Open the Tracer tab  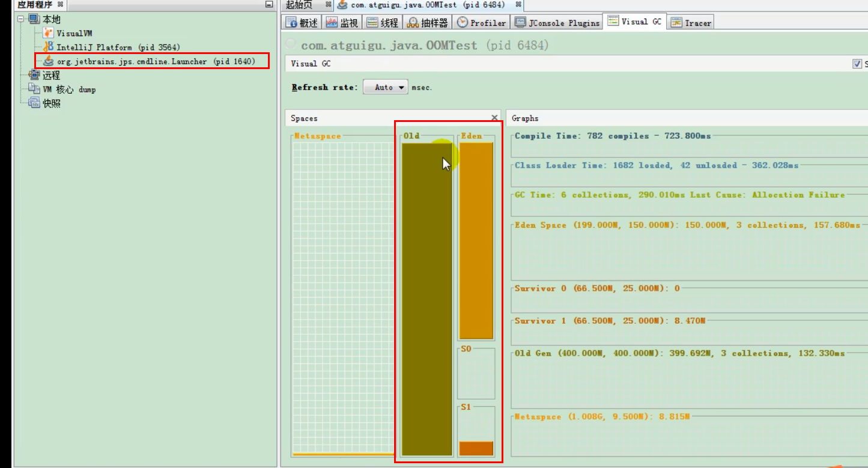[691, 23]
